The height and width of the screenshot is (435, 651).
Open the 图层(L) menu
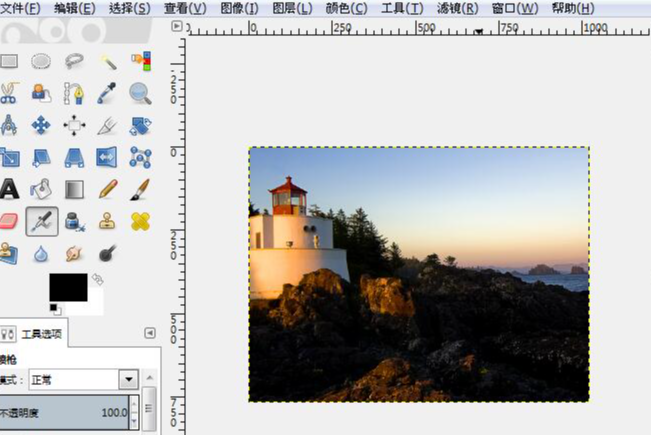(x=290, y=8)
